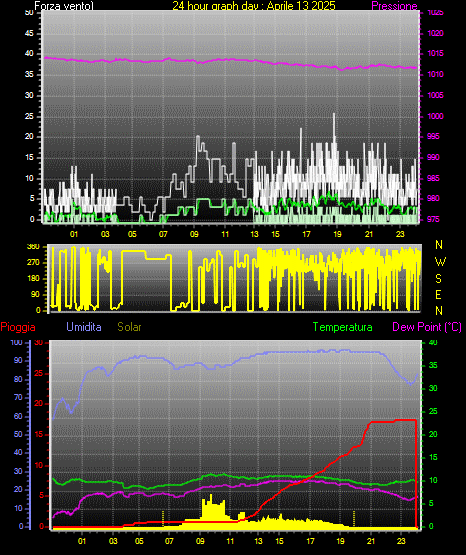Screen dimensions: 466x555
Task: Click the red Pioggia legend label
Action: point(18,327)
